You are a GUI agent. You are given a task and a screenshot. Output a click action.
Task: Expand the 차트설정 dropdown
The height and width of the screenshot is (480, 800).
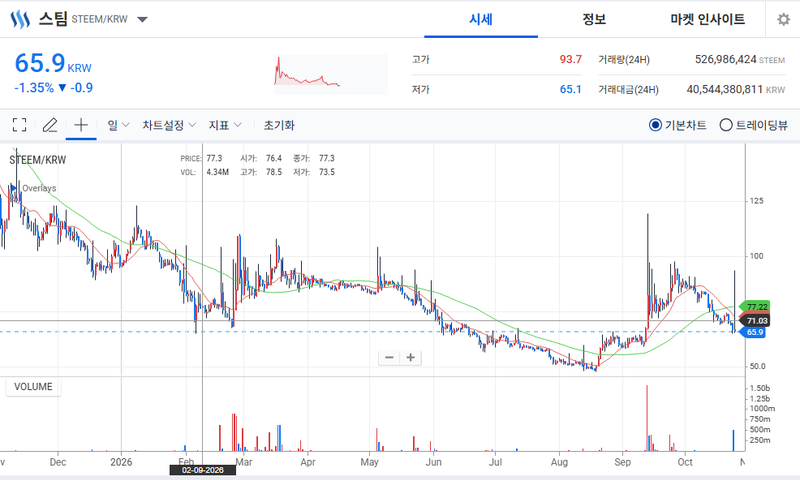[x=169, y=125]
